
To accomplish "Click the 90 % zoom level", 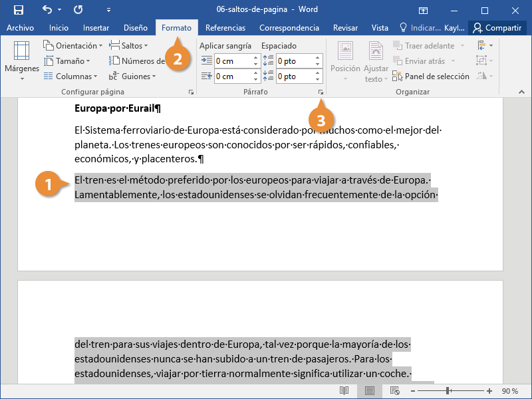I will tap(509, 391).
